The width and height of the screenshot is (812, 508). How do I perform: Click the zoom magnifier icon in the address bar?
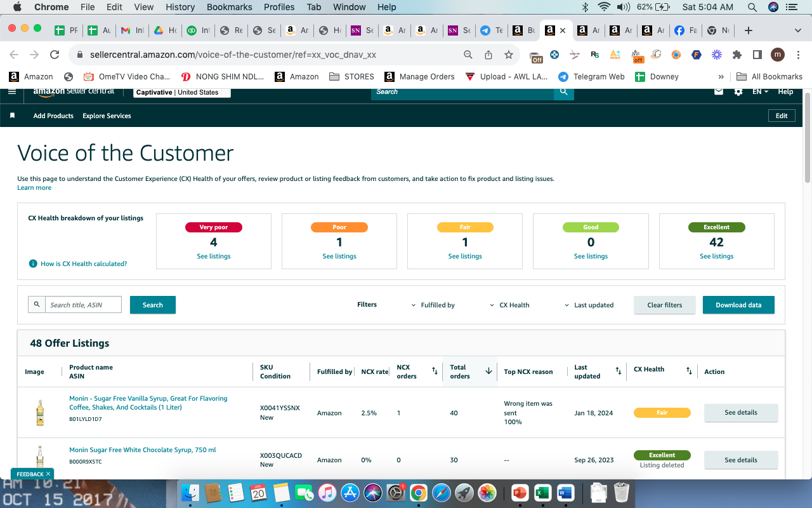(x=468, y=55)
